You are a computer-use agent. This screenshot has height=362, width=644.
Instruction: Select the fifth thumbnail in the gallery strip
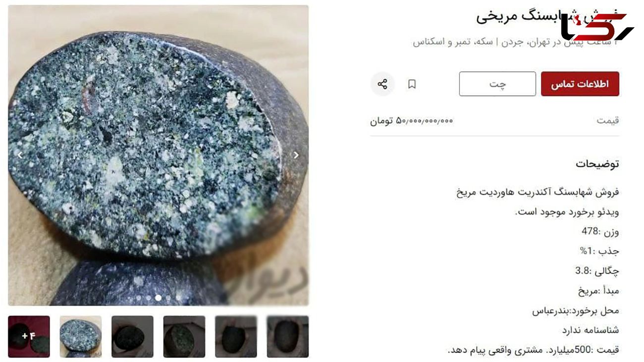click(x=236, y=337)
